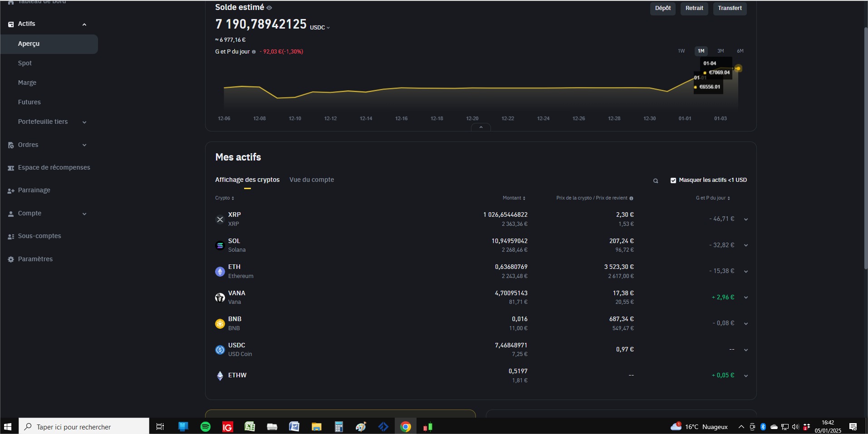This screenshot has width=868, height=434.
Task: Collapse the Actifs sidebar group
Action: (x=84, y=24)
